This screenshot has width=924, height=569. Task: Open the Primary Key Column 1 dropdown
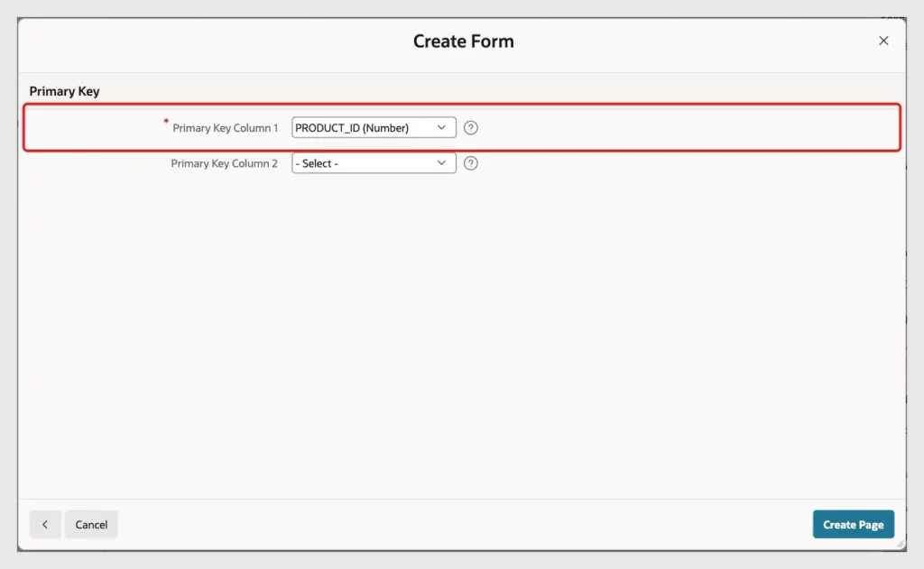[374, 128]
